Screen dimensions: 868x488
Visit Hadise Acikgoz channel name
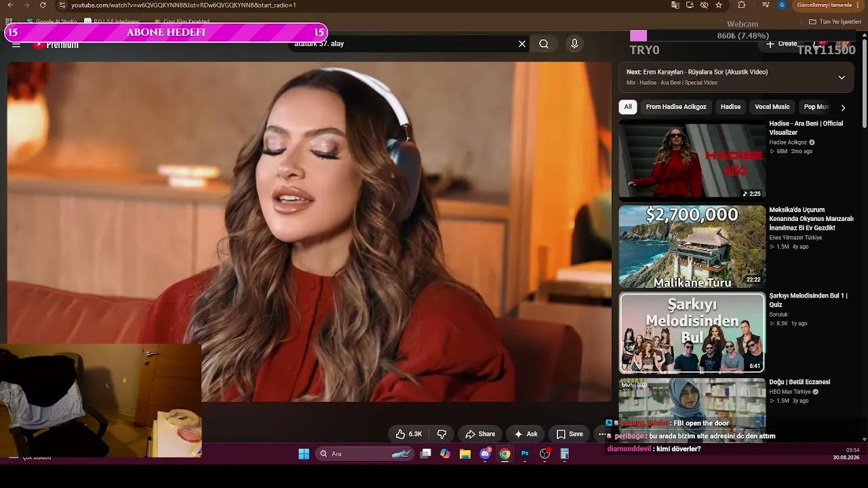[788, 142]
